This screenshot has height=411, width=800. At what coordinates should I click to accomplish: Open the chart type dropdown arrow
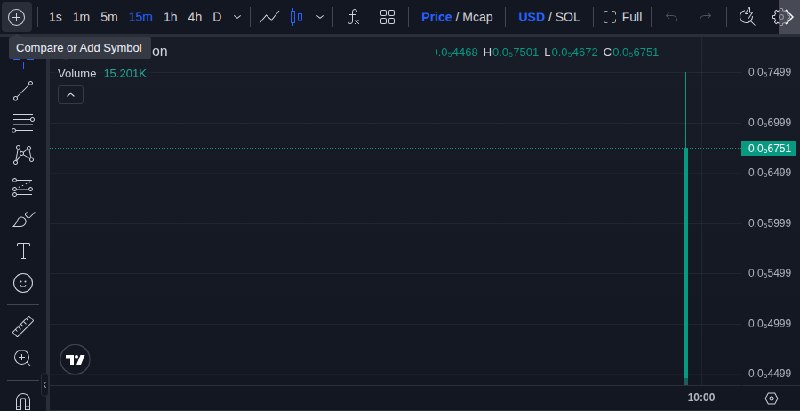(320, 17)
